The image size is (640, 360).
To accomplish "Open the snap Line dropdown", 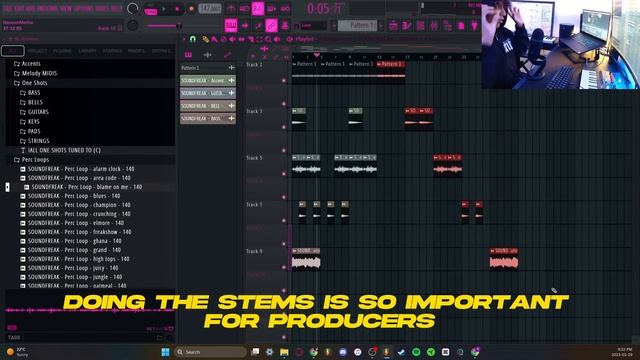I will pyautogui.click(x=314, y=25).
